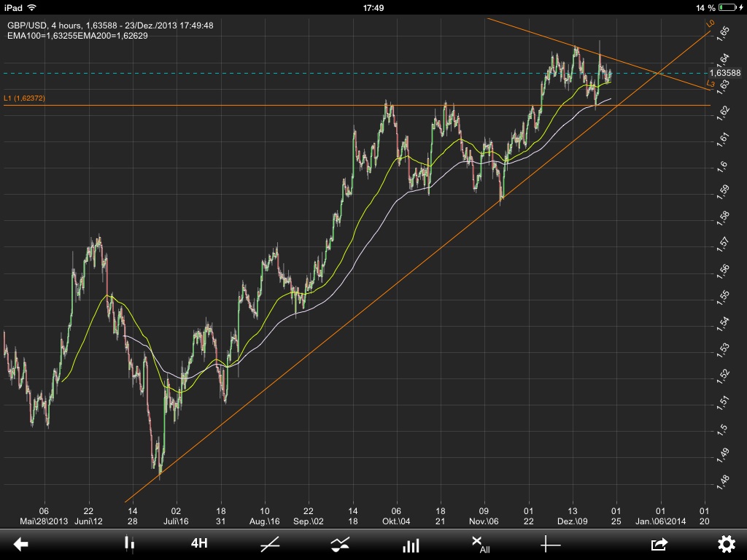The width and height of the screenshot is (747, 560).
Task: Toggle the trendline tool active state
Action: 270,545
